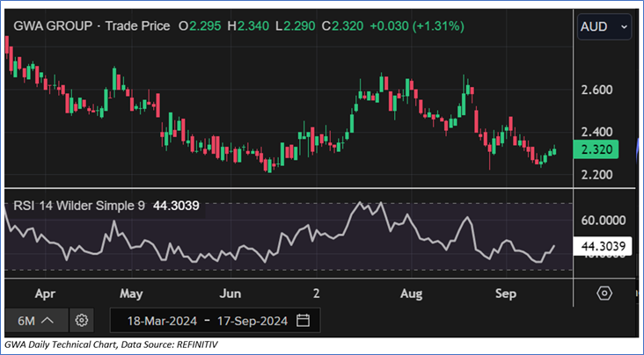Click the Sep label on time axis
The height and width of the screenshot is (355, 644).
point(507,293)
